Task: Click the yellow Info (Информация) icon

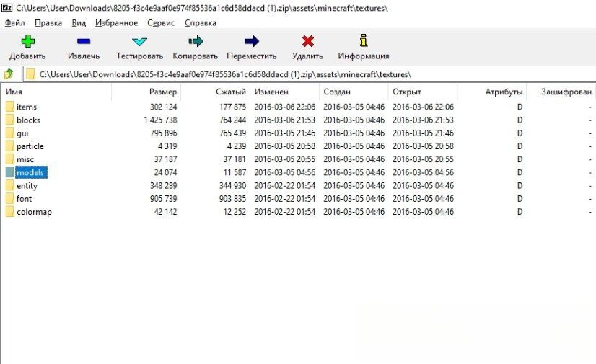Action: pyautogui.click(x=364, y=41)
